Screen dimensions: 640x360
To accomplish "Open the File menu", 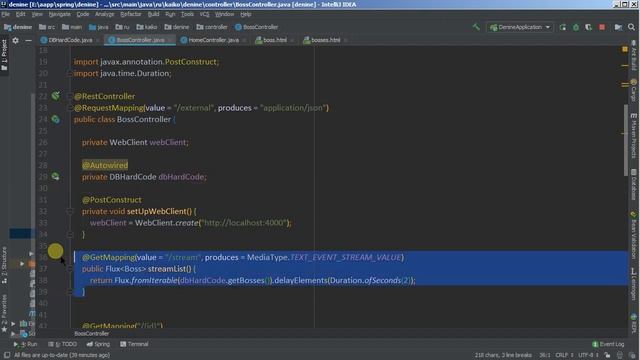I will click(x=5, y=14).
